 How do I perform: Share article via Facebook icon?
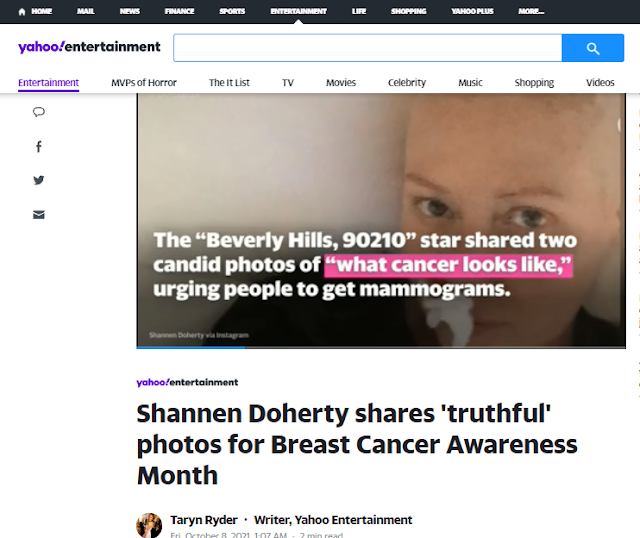pyautogui.click(x=39, y=147)
